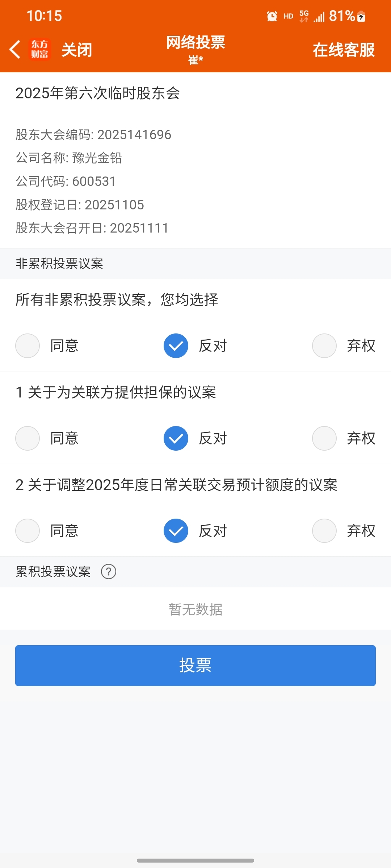
Task: Tap the 东方财富 app logo
Action: pyautogui.click(x=39, y=50)
